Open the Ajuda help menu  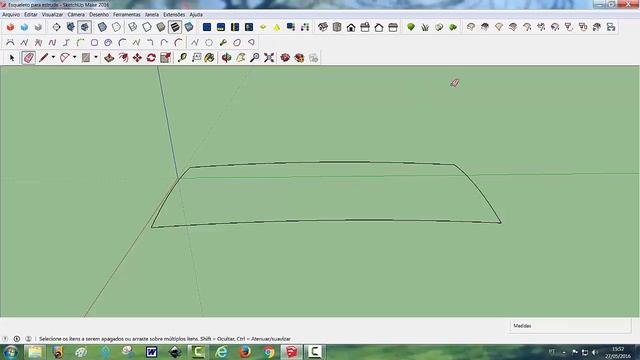[196, 14]
